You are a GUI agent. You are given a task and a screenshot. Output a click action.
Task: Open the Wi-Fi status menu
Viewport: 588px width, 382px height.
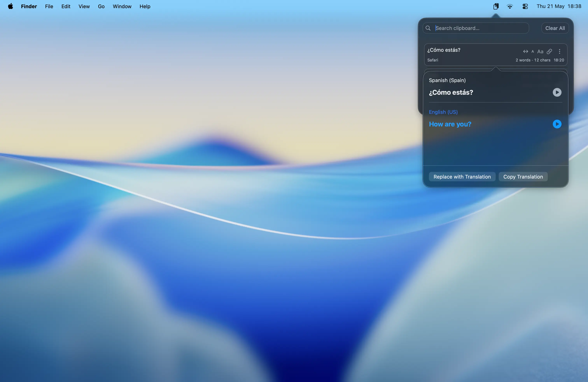(x=509, y=6)
